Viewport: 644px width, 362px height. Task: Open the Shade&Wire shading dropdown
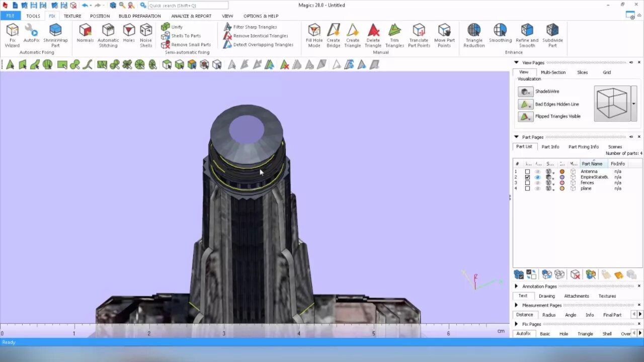click(x=526, y=92)
